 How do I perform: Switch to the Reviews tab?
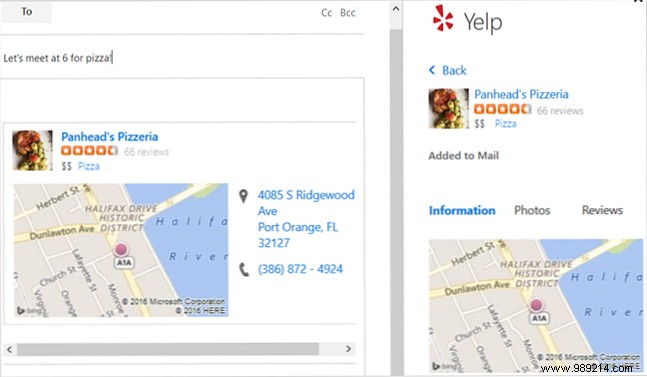(x=602, y=210)
